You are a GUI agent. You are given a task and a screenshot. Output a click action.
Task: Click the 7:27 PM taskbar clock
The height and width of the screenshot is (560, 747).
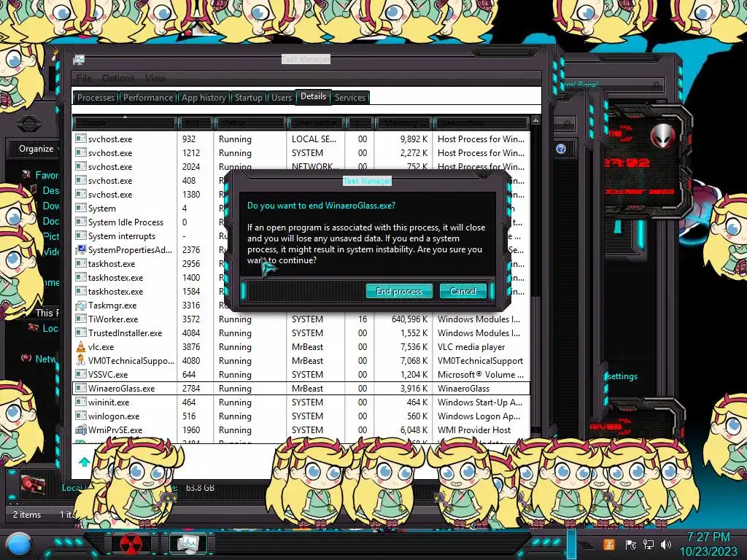coord(708,537)
